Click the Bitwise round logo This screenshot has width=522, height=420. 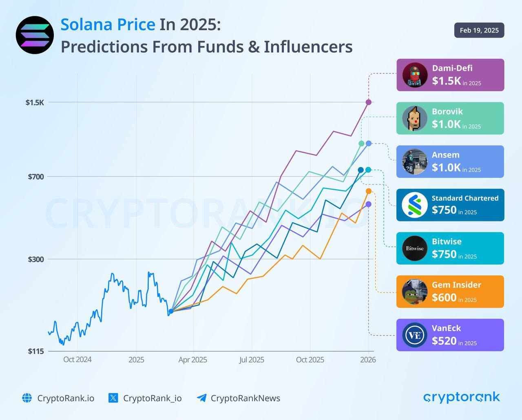[415, 248]
